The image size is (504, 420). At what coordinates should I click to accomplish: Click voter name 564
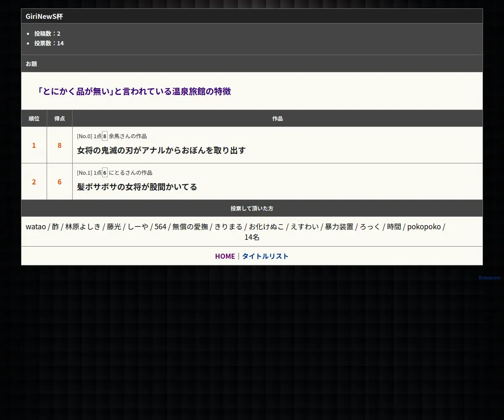pyautogui.click(x=160, y=227)
